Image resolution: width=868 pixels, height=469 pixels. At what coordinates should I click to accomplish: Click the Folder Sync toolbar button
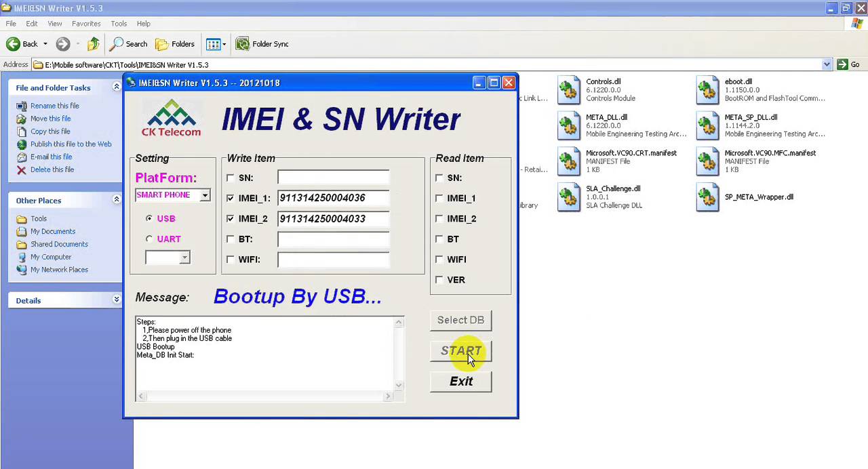(x=262, y=44)
